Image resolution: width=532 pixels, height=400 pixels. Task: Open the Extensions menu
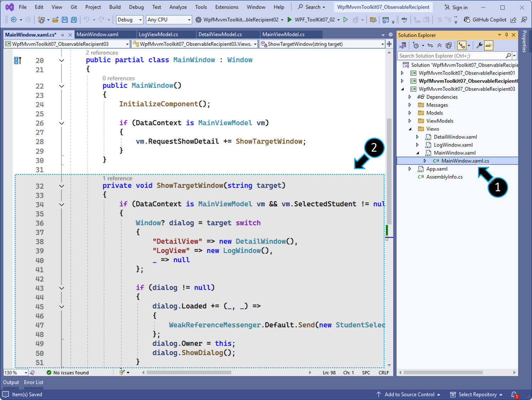click(x=227, y=7)
